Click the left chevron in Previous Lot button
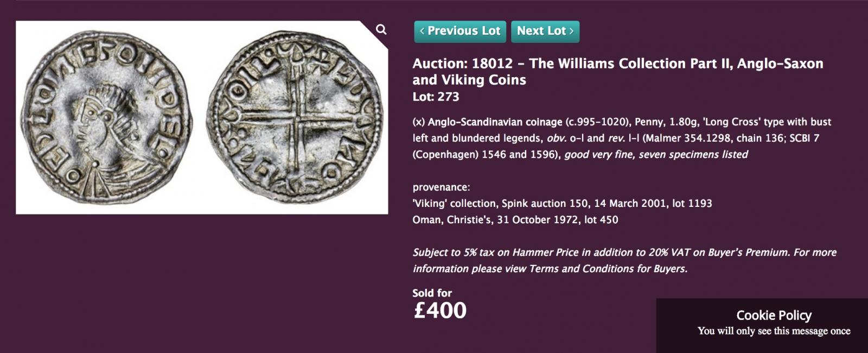This screenshot has width=868, height=353. point(422,31)
